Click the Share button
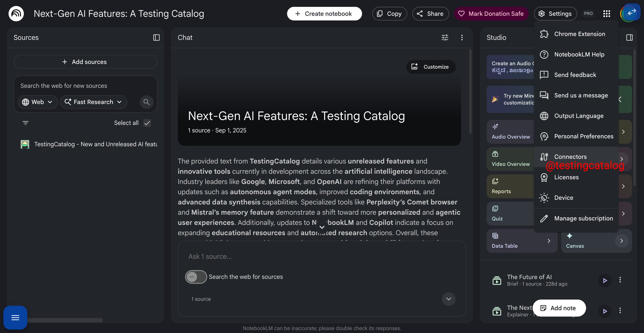 [430, 14]
